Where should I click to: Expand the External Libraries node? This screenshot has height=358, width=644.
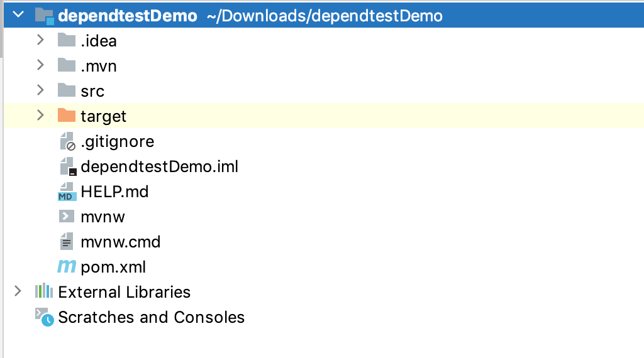(18, 291)
